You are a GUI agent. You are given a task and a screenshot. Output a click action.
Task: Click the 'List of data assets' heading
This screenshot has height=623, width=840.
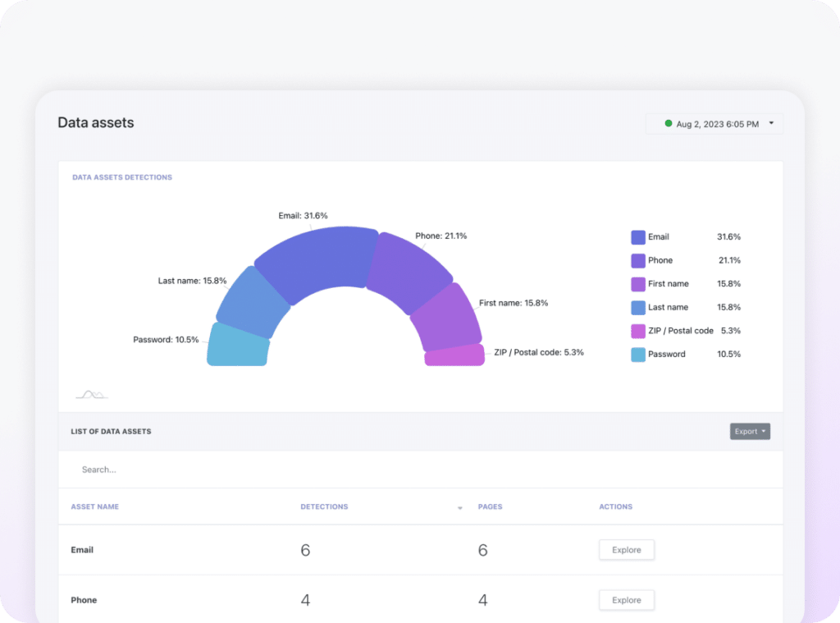pyautogui.click(x=111, y=431)
